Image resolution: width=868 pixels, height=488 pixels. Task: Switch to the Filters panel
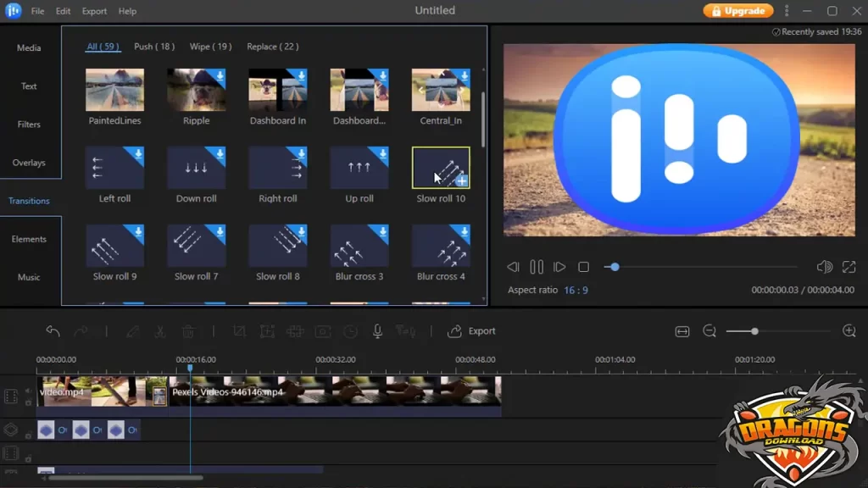[29, 124]
